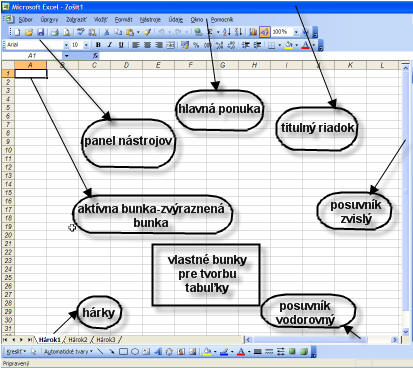Open the Automatické tvary button
Viewport: 413px width, 368px height.
[x=68, y=351]
